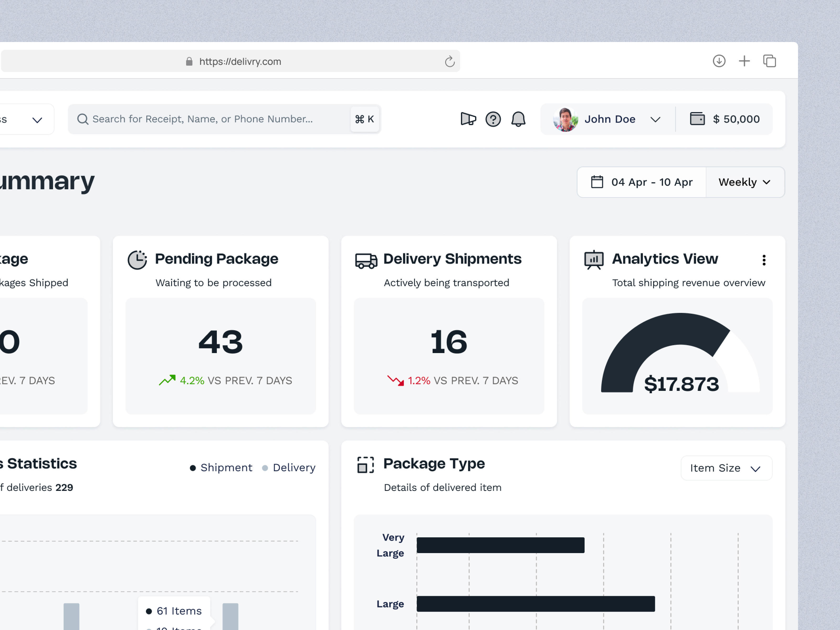
Task: Open the notifications bell
Action: pos(518,119)
